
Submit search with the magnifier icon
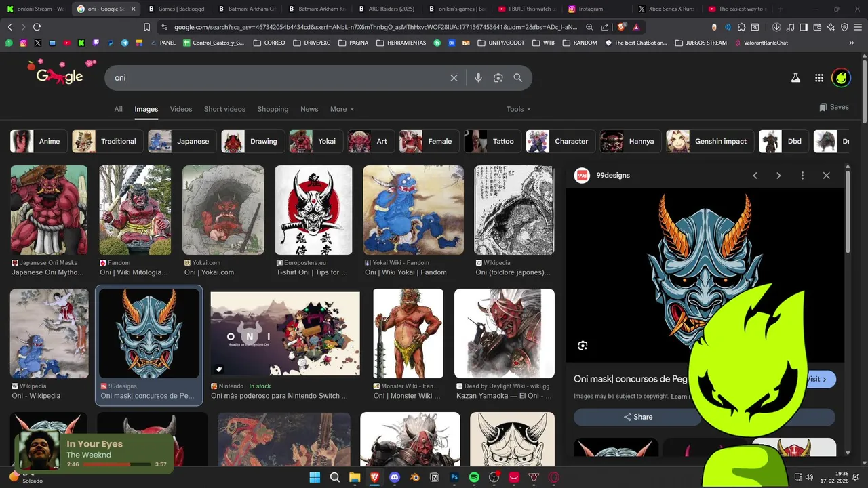(x=518, y=78)
